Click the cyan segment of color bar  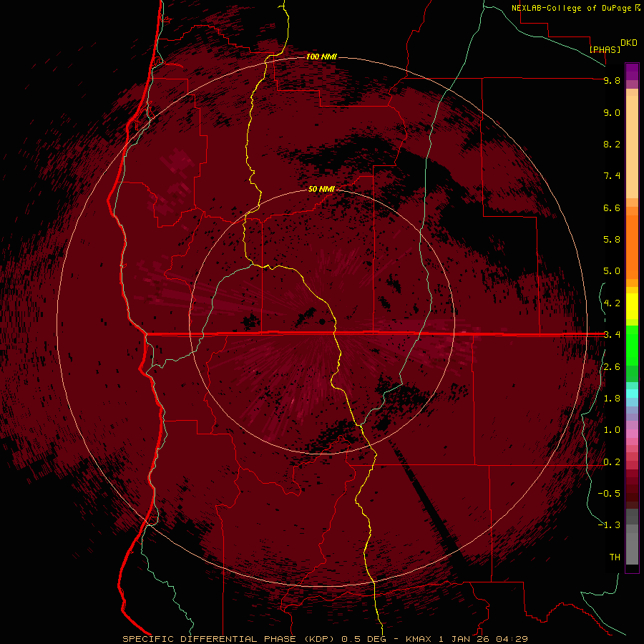tap(632, 394)
